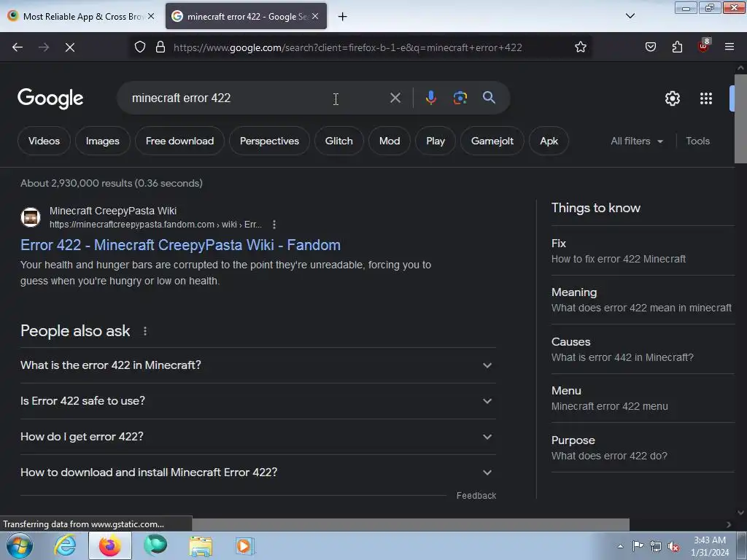Open the Windows Start menu
The image size is (747, 560).
[19, 545]
